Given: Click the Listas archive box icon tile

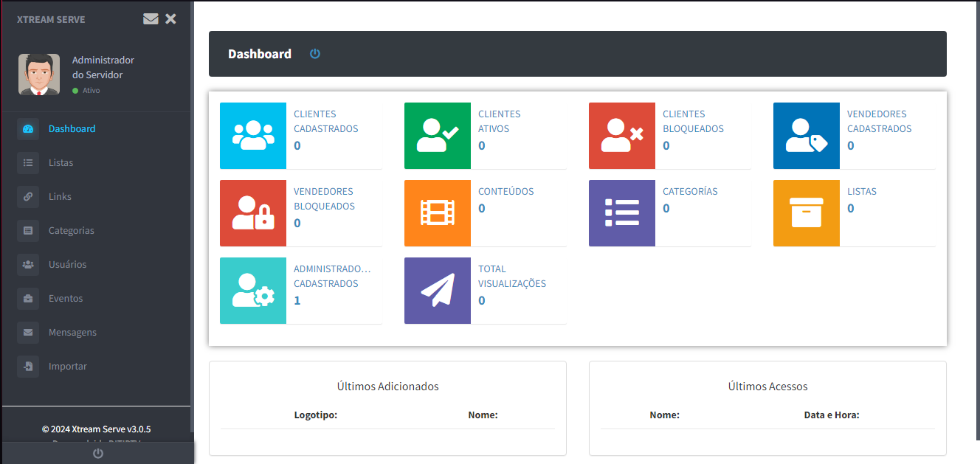Looking at the screenshot, I should (x=807, y=213).
